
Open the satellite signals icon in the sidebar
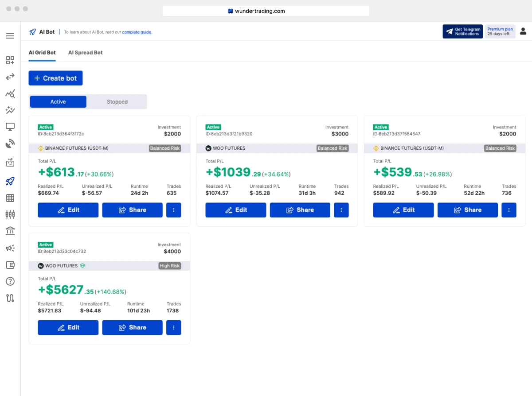(x=10, y=143)
